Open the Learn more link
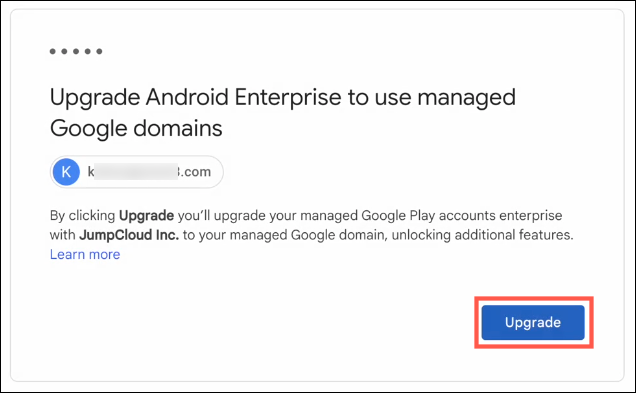 (85, 254)
